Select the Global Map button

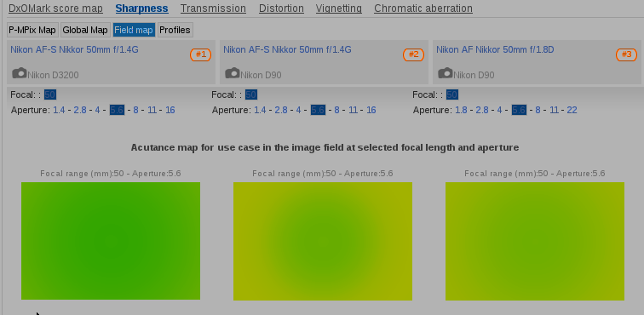point(85,30)
